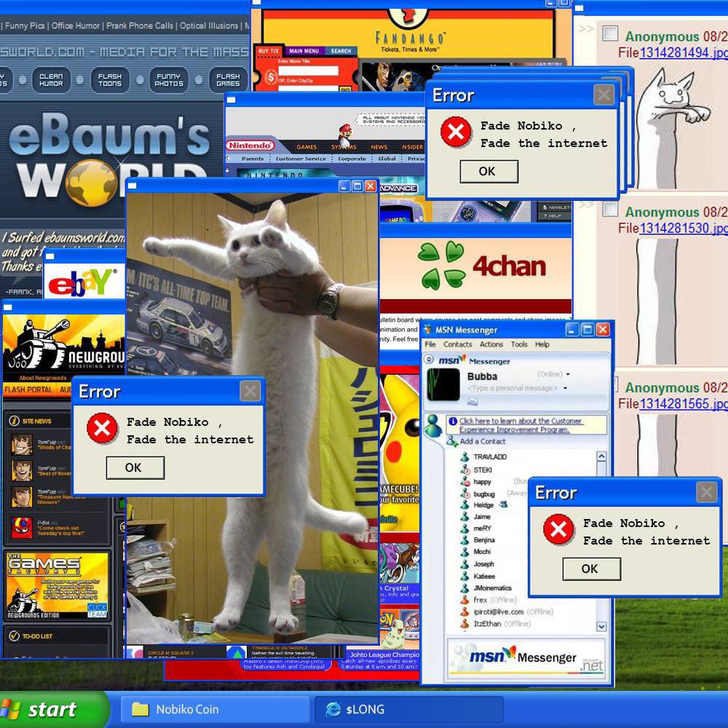This screenshot has height=728, width=728.
Task: Open Prank Phone Calls link on eBaum's World
Action: [140, 25]
